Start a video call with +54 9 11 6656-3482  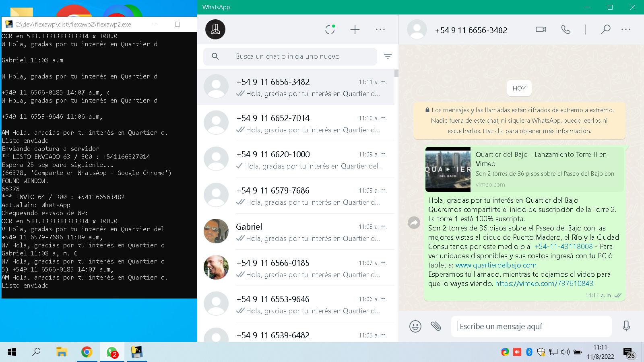pyautogui.click(x=541, y=29)
